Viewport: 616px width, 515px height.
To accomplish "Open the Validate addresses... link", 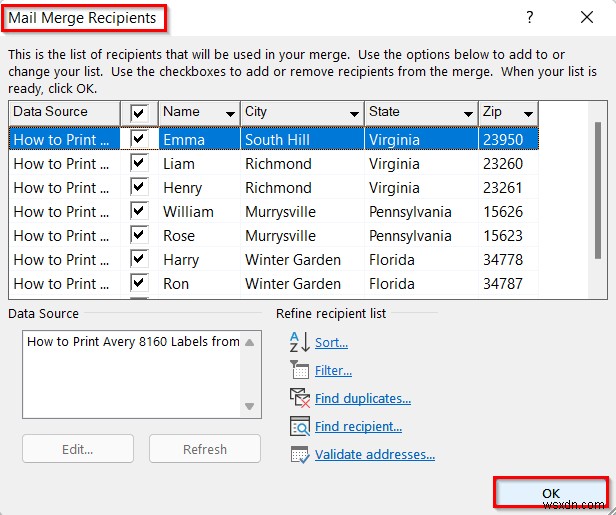I will pyautogui.click(x=375, y=455).
